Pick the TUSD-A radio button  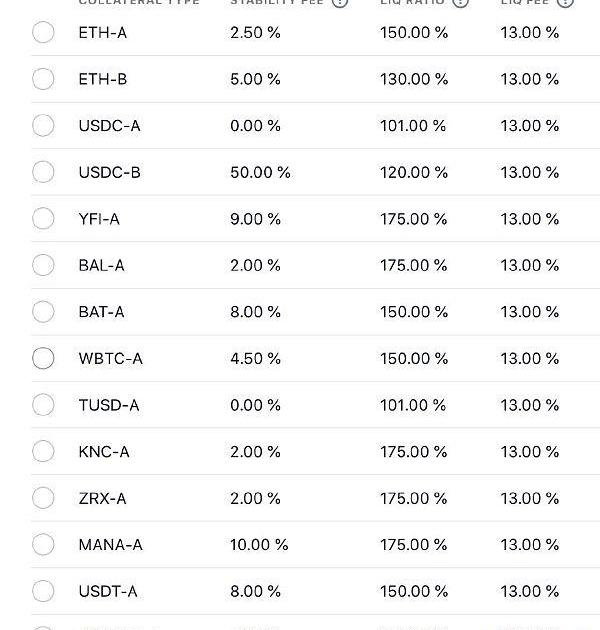[43, 404]
